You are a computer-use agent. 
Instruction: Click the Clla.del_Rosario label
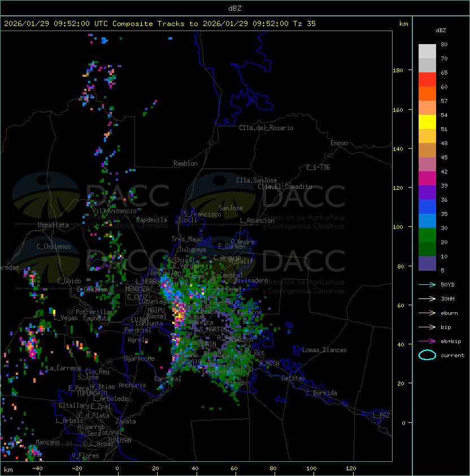point(266,128)
